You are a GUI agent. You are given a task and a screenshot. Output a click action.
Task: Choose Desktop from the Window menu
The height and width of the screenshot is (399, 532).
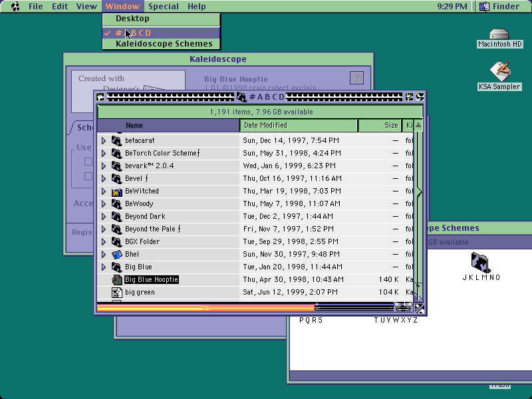pos(161,19)
